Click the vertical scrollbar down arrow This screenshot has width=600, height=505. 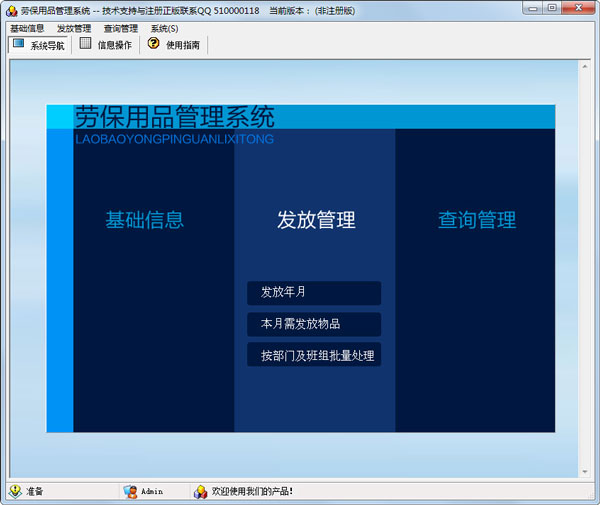point(585,470)
